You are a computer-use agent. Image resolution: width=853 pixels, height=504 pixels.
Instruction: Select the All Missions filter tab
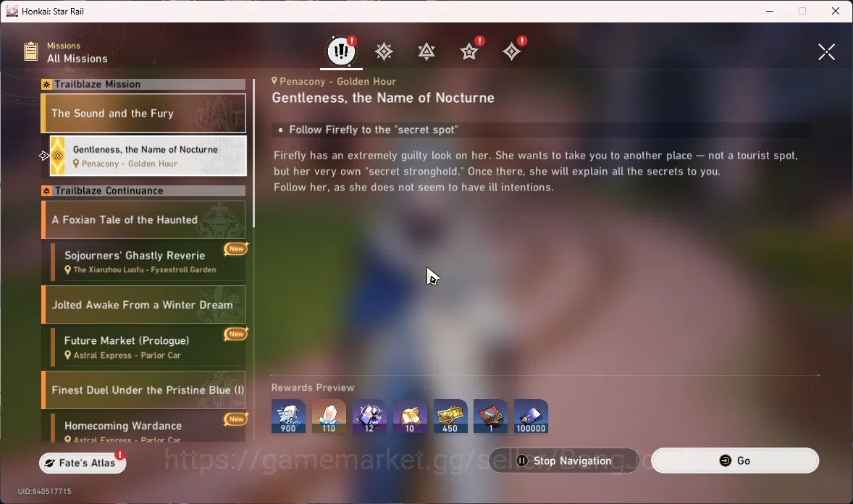tap(341, 51)
